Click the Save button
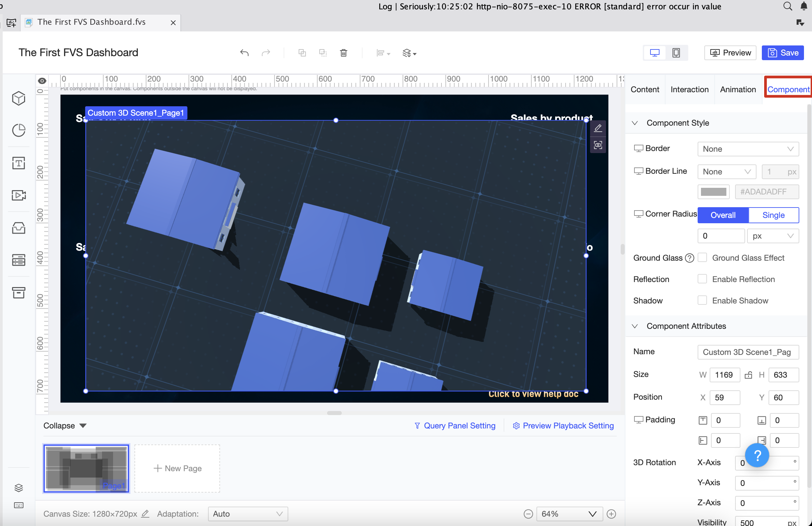This screenshot has height=526, width=812. click(x=783, y=52)
